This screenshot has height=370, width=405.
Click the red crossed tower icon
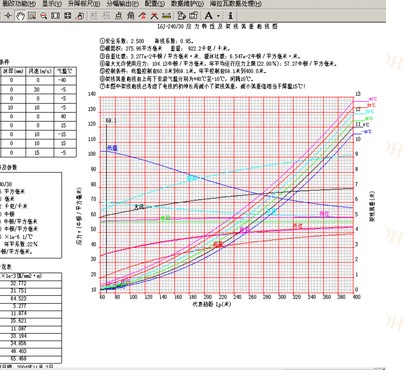click(154, 15)
